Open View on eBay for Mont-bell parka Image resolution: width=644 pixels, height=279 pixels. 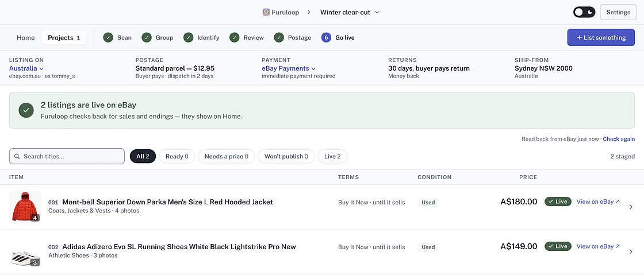tap(598, 201)
